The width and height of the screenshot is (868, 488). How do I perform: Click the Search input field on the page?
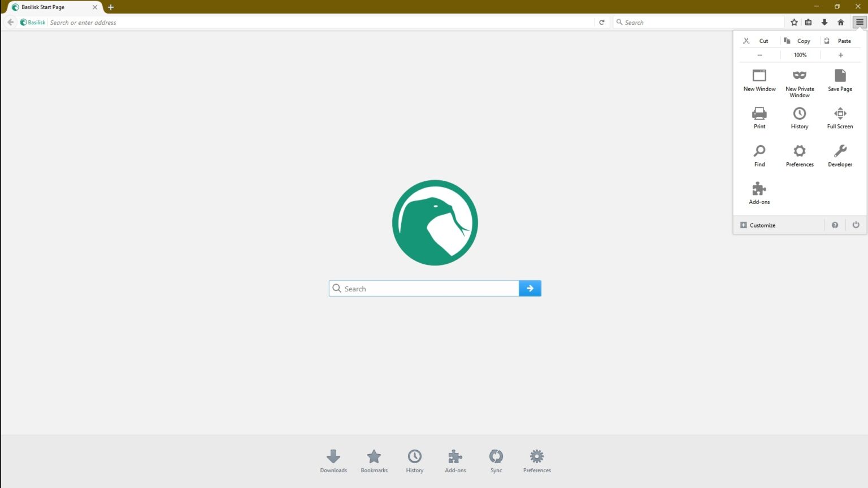424,288
